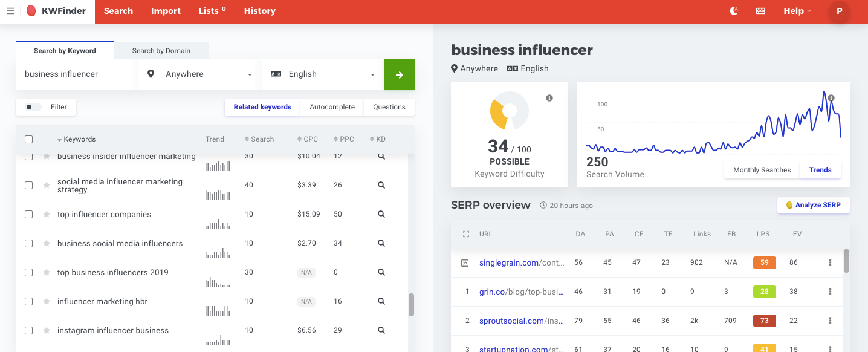868x352 pixels.
Task: Click featured snippet icon beside singlegrain.com
Action: 465,263
